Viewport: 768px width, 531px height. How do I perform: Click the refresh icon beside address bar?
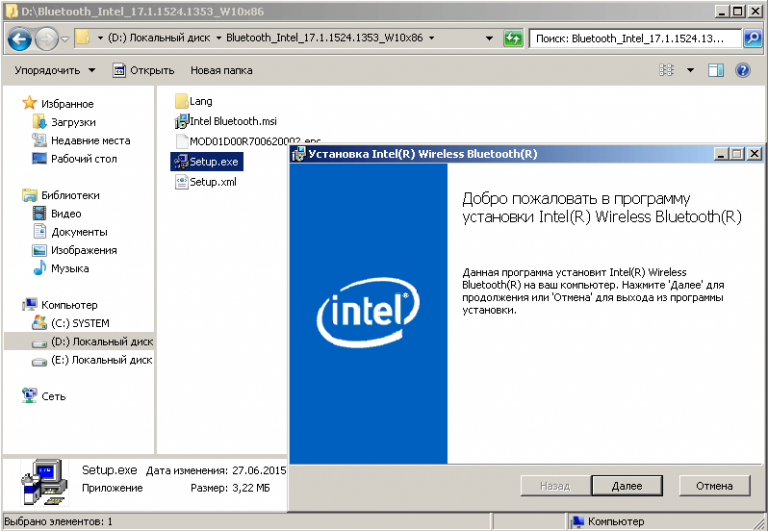click(x=513, y=39)
